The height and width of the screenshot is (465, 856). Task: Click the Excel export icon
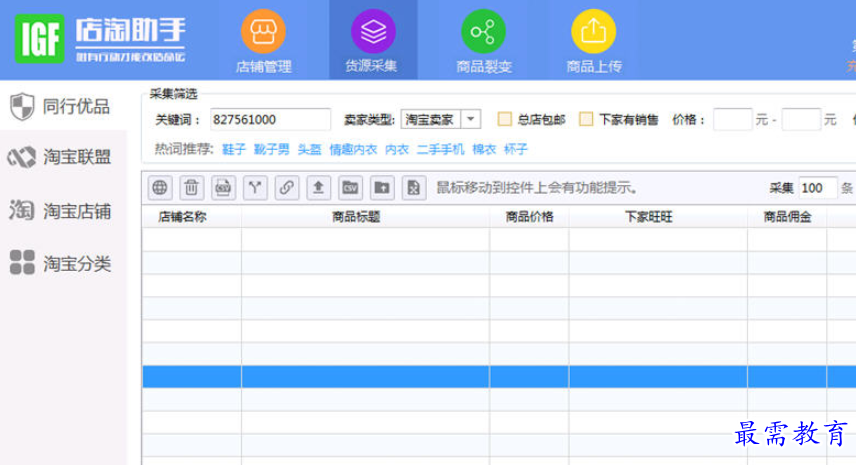[x=414, y=187]
